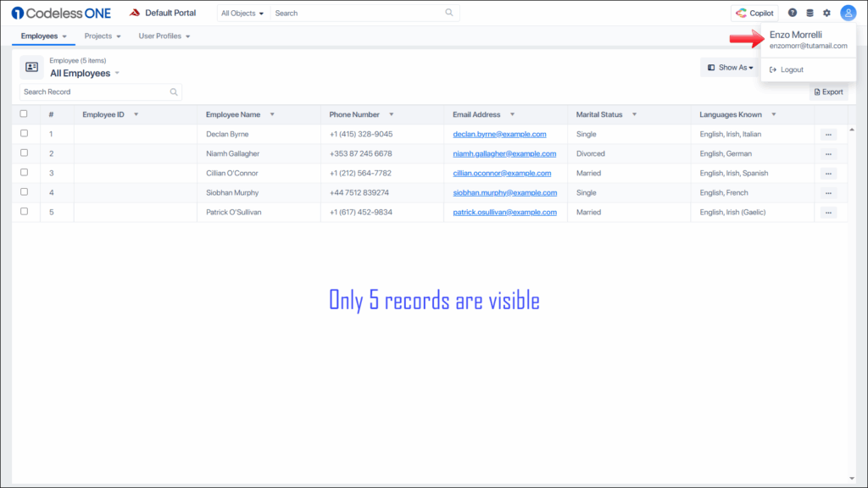The image size is (868, 488).
Task: Click the Search Record magnifier icon
Action: (x=174, y=91)
